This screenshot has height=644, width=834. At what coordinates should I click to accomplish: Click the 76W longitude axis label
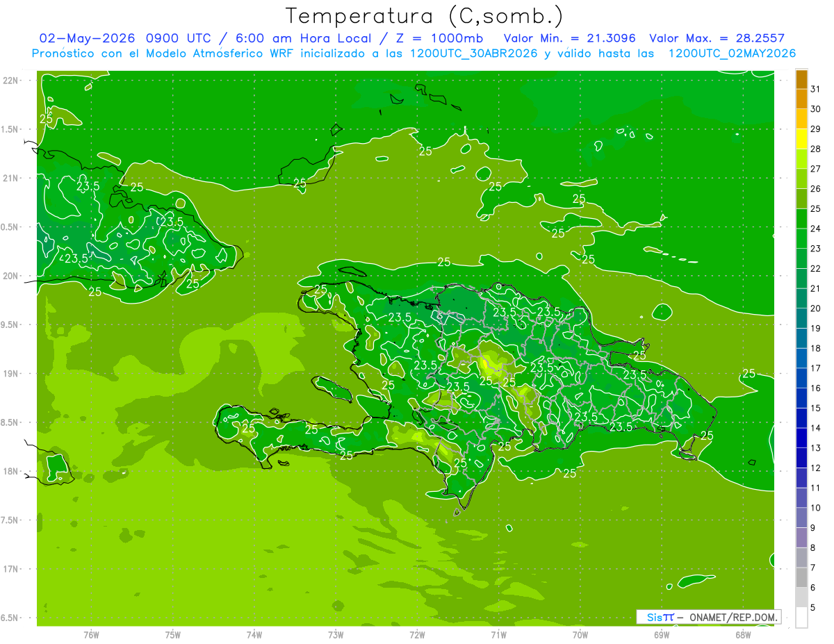91,635
